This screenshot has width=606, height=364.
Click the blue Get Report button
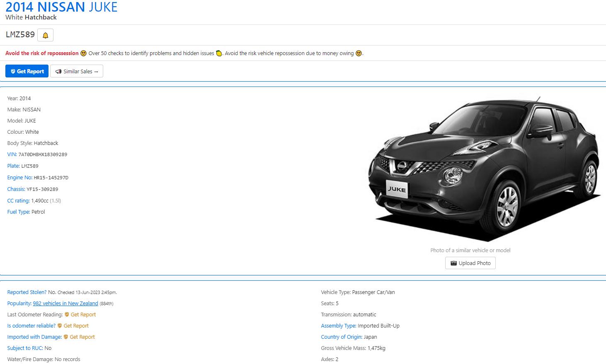[27, 71]
